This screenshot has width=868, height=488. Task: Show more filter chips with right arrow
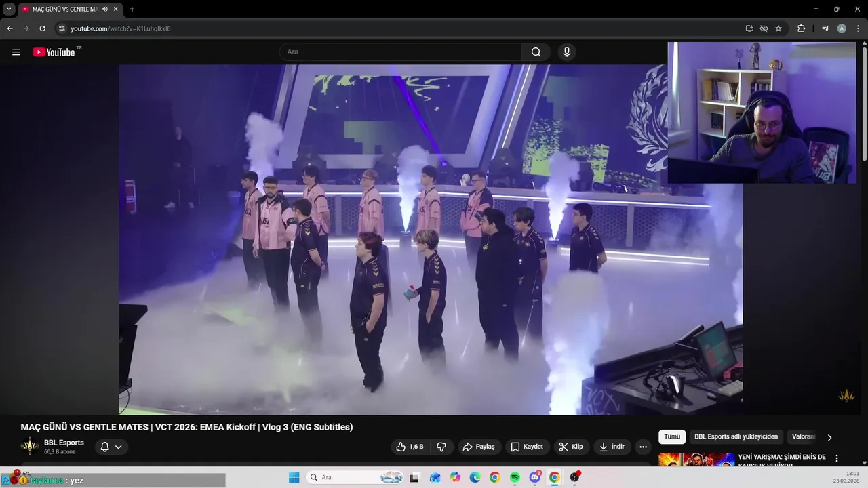coord(829,437)
